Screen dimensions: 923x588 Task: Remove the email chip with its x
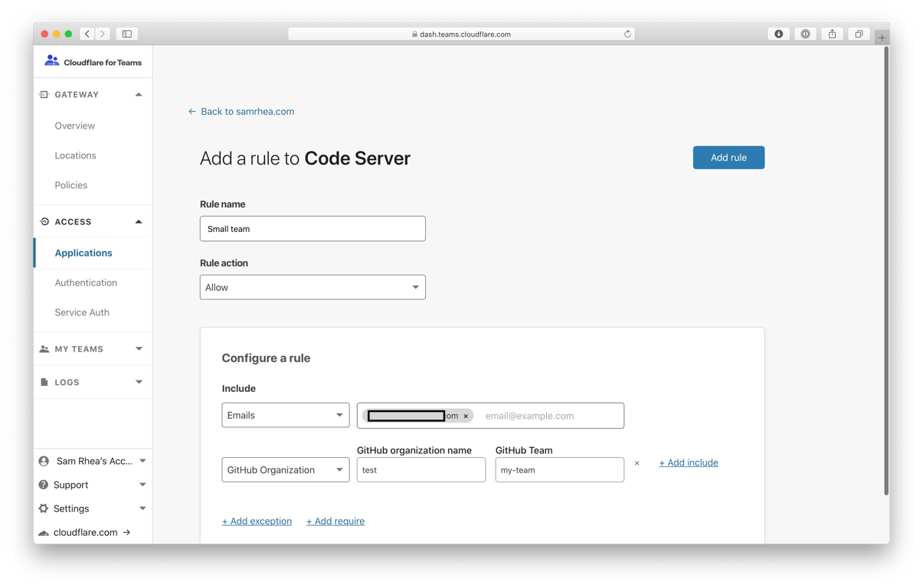point(466,416)
